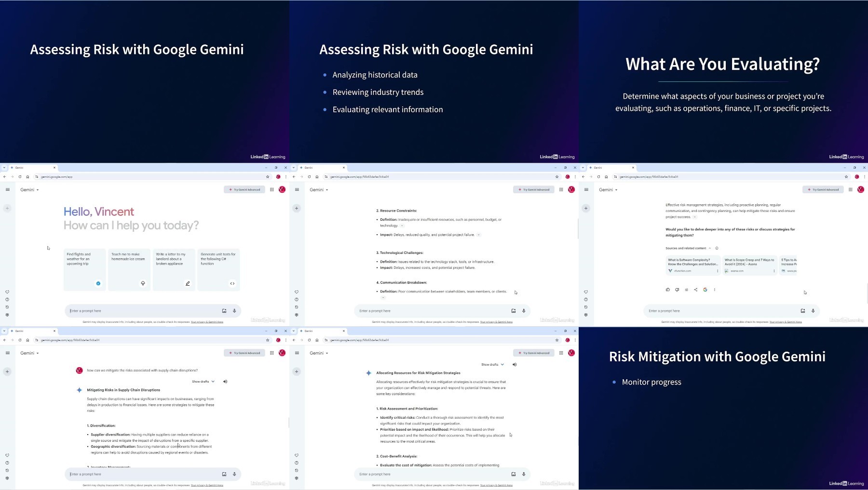The height and width of the screenshot is (490, 868).
Task: Select the Gemini browser tab in the Hello Vincent window
Action: pyautogui.click(x=33, y=168)
